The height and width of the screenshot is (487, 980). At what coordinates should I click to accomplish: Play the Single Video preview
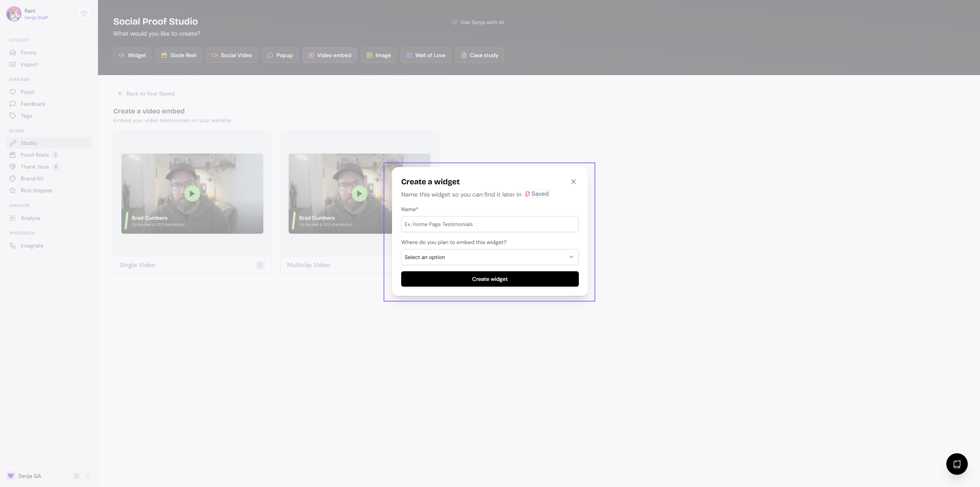pyautogui.click(x=192, y=193)
